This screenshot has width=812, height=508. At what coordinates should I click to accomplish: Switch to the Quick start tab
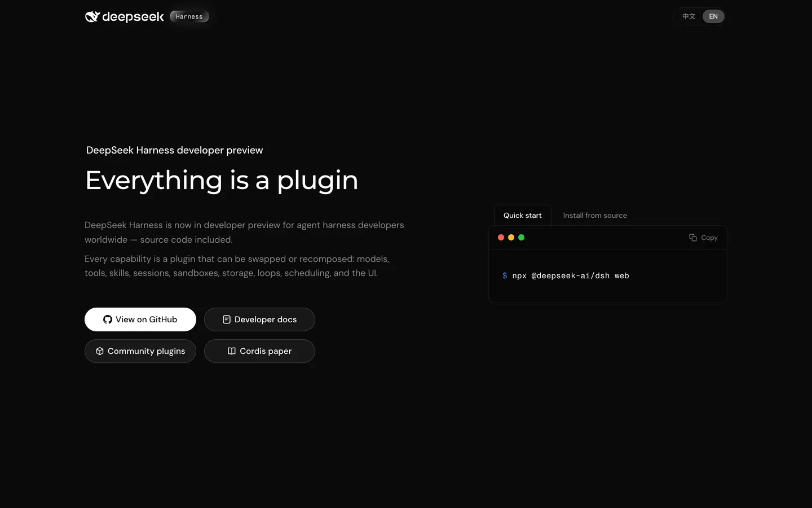(523, 216)
